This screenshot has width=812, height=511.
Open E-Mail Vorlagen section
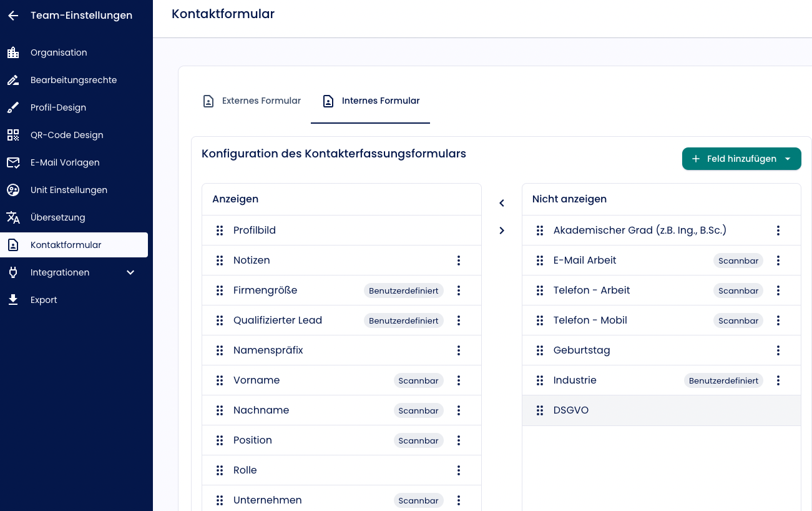pos(74,162)
